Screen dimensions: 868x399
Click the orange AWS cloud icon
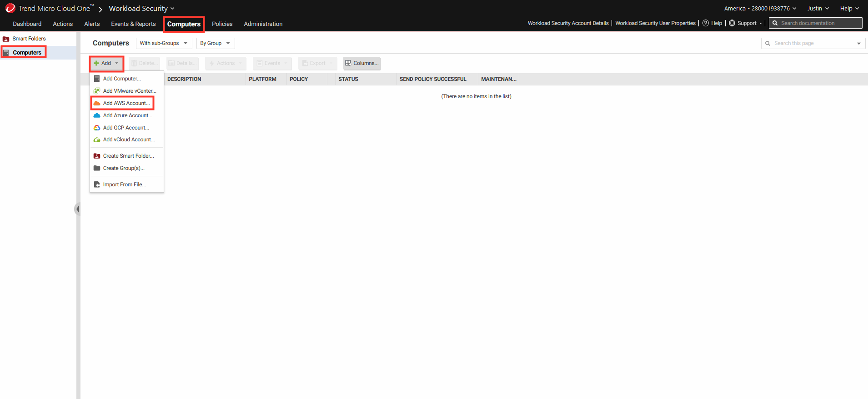[97, 103]
